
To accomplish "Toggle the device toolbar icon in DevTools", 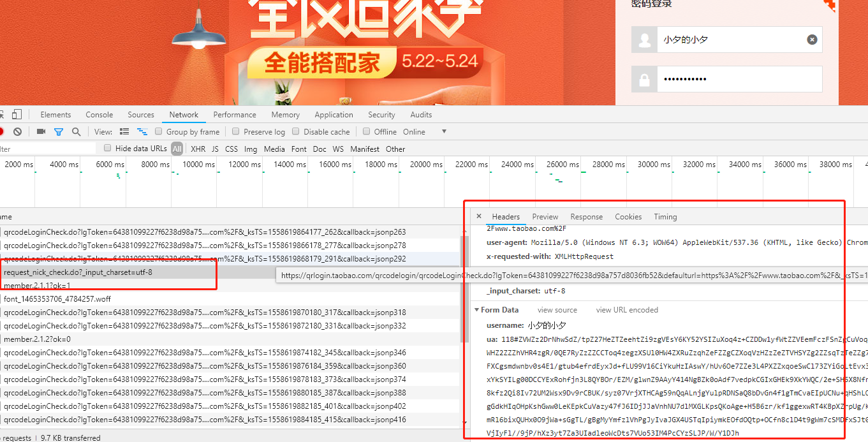I will click(x=17, y=115).
